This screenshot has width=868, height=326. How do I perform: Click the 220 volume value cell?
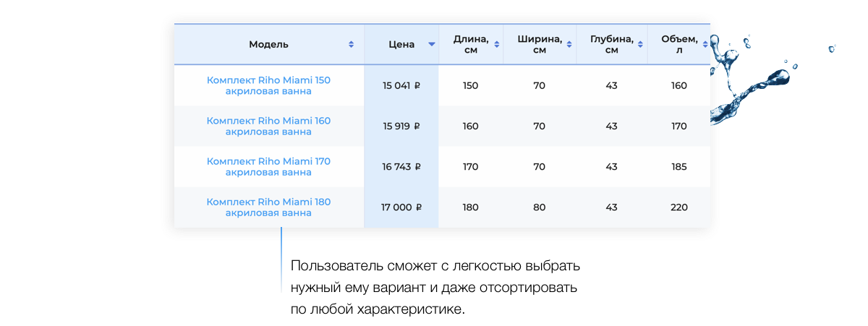pos(678,207)
